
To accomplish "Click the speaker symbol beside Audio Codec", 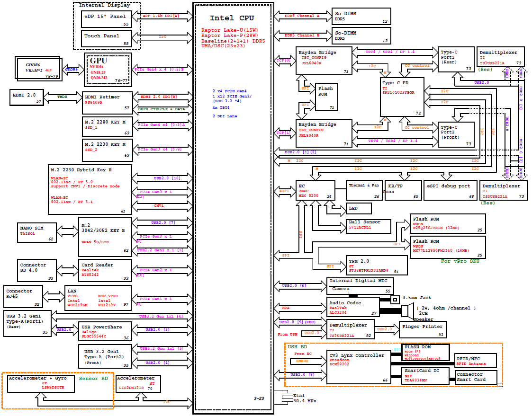I will point(406,310).
